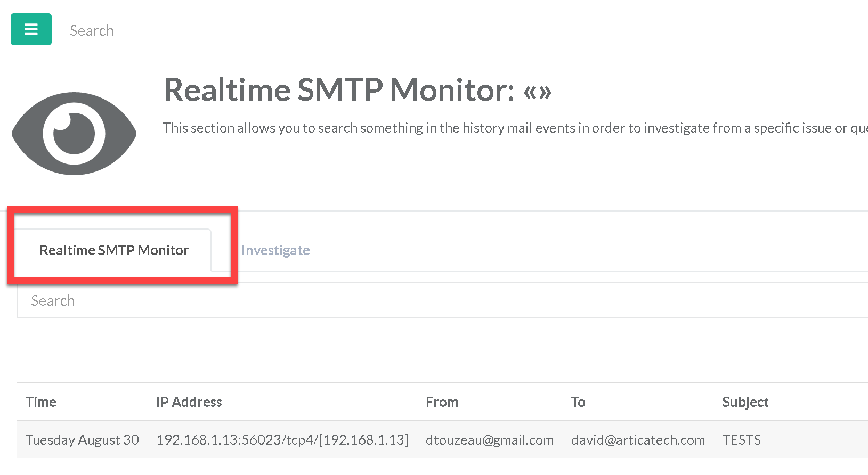
Task: Click the "Realtime SMTP Monitor:" page heading text
Action: coord(339,89)
